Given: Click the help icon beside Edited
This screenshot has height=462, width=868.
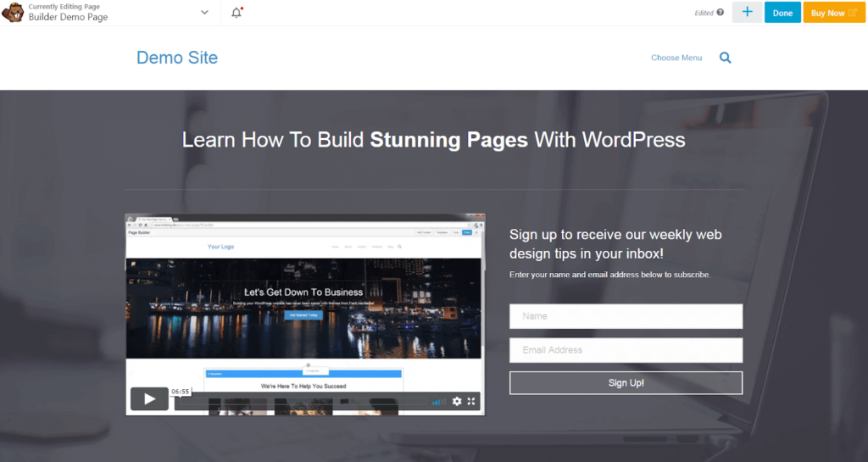Looking at the screenshot, I should pyautogui.click(x=721, y=13).
